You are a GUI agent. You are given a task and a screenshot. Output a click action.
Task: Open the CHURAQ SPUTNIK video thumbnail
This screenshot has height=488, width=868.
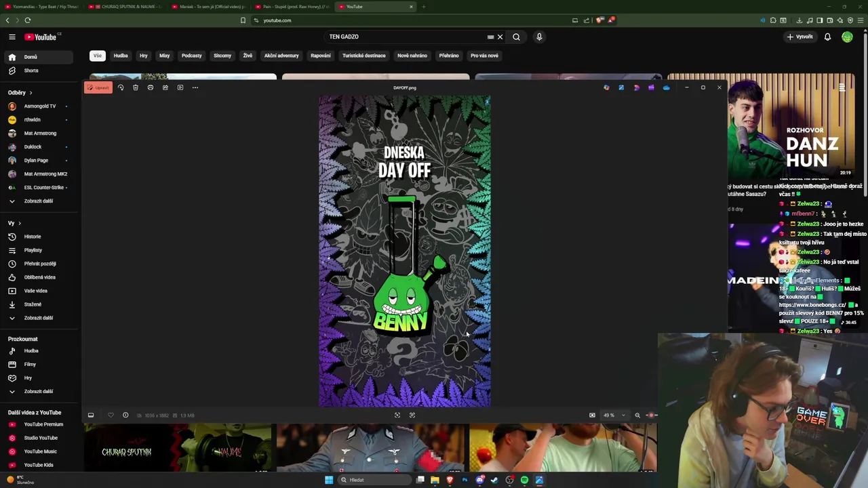coord(178,447)
